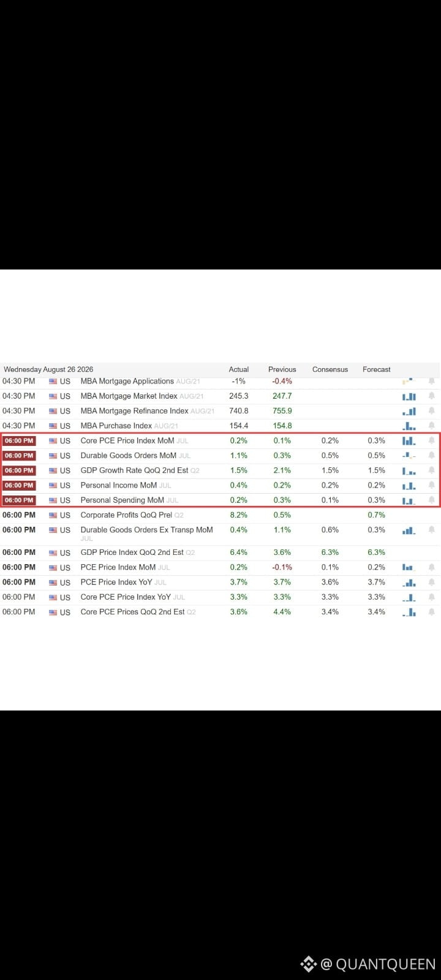Click 06:00 PM time in Core PCE MoM row
The image size is (441, 980).
click(x=19, y=441)
